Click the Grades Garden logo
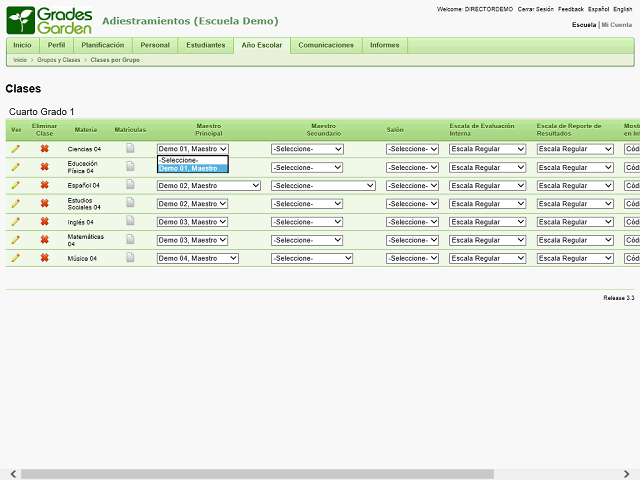Image resolution: width=640 pixels, height=480 pixels. [49, 20]
